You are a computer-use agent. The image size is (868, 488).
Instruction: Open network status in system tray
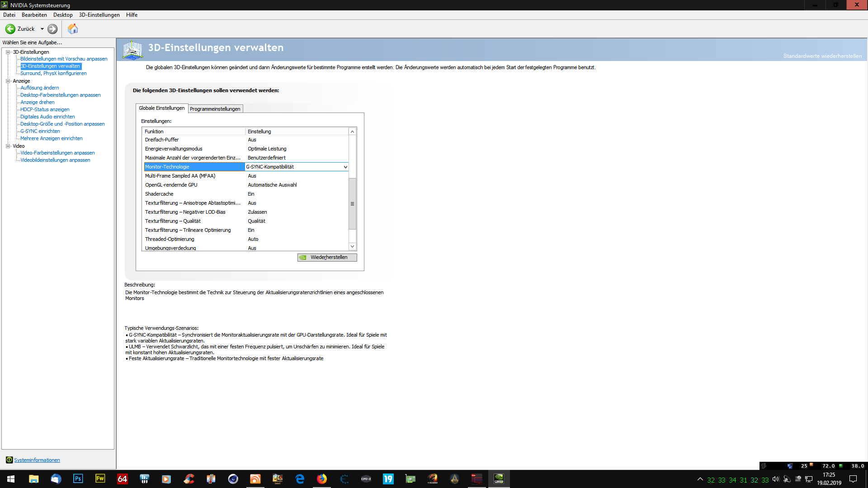coord(809,479)
